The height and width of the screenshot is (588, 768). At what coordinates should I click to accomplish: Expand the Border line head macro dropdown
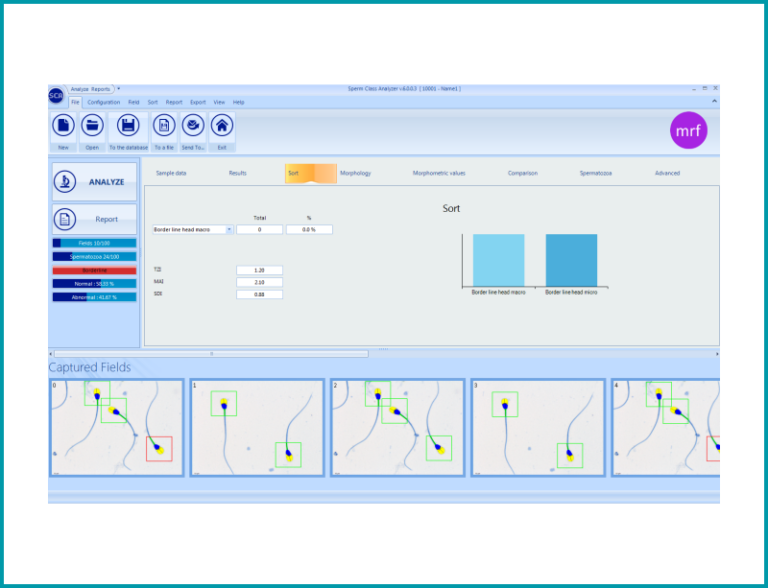[x=229, y=230]
